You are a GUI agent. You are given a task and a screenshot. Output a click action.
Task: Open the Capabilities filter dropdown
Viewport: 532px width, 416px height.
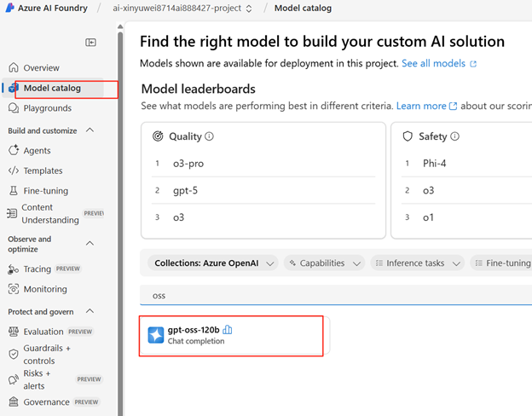pos(323,263)
